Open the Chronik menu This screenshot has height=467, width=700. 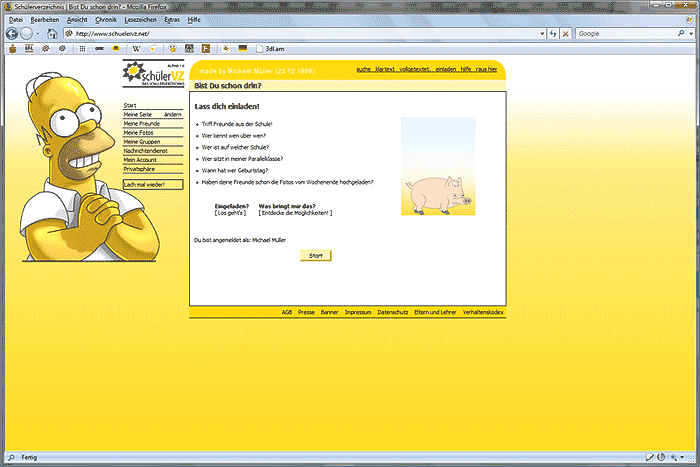[x=106, y=20]
